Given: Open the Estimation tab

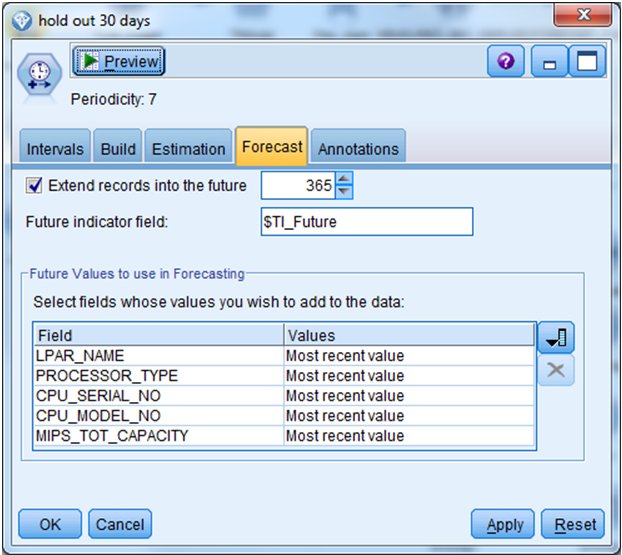Looking at the screenshot, I should coord(188,149).
